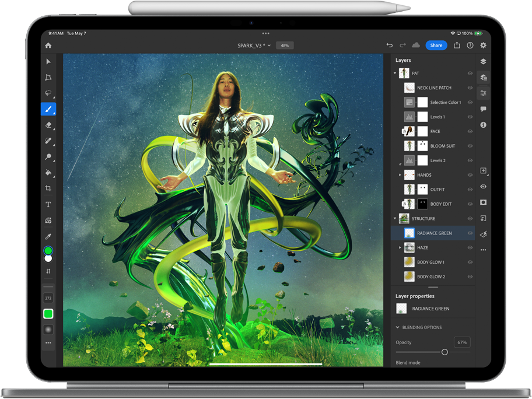The image size is (532, 399).
Task: Collapse the PAT layer group
Action: (395, 73)
